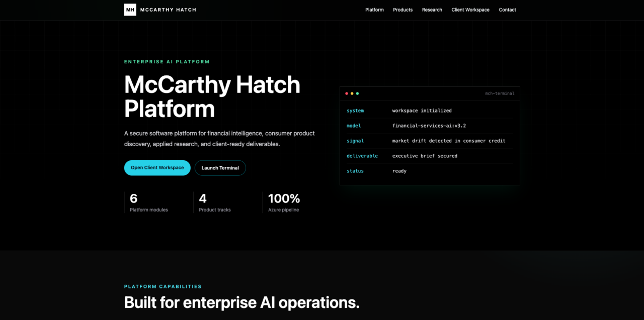Click the red dot in terminal header
This screenshot has width=644, height=320.
(347, 93)
